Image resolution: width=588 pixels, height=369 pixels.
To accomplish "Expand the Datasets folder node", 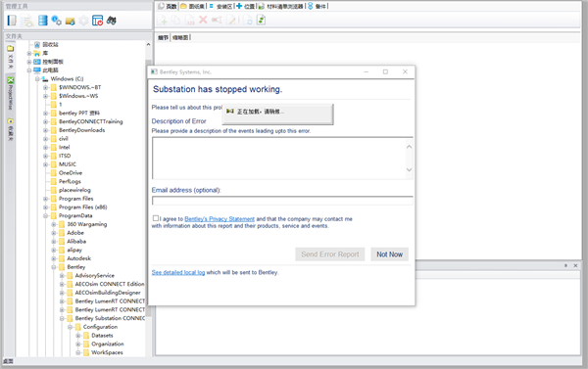I will [78, 336].
